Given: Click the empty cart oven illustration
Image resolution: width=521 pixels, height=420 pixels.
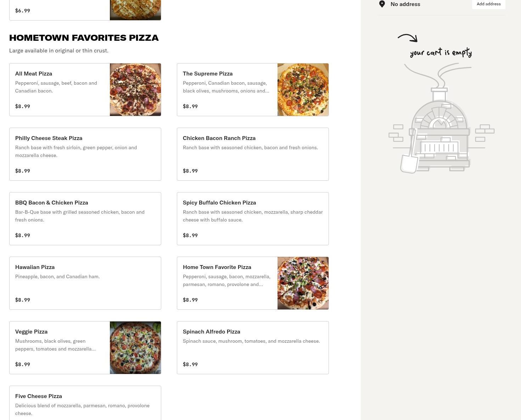Looking at the screenshot, I should (441, 118).
